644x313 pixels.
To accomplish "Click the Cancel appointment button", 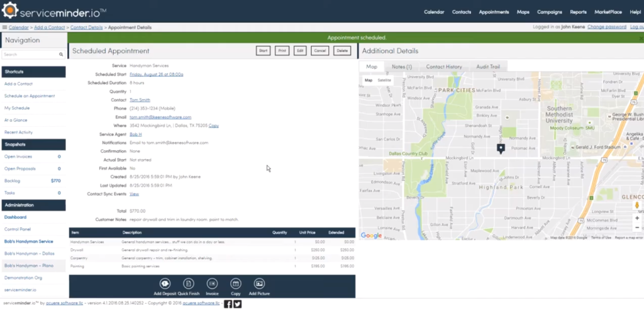I will [319, 51].
